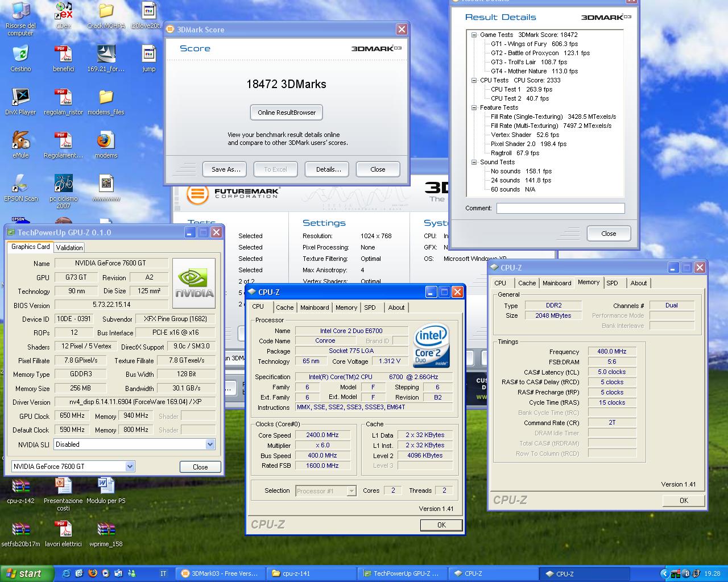The image size is (728, 582).
Task: Open cpu-z-142 archive icon
Action: 20,490
